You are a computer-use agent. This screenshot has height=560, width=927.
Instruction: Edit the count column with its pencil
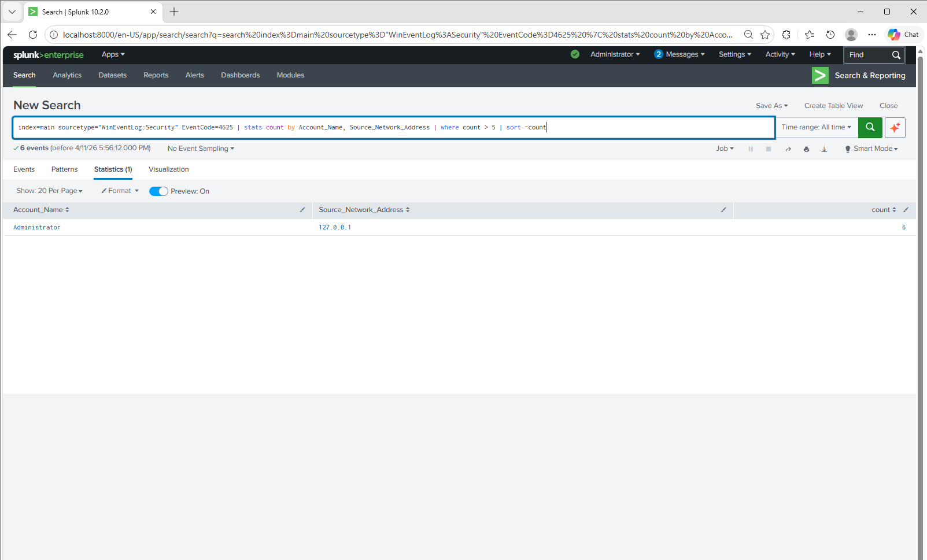[x=906, y=210]
